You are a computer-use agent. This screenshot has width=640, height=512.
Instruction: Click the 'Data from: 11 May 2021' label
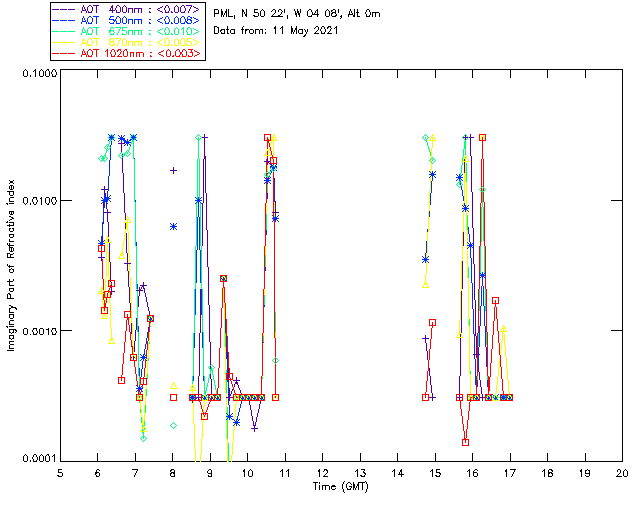coord(276,30)
